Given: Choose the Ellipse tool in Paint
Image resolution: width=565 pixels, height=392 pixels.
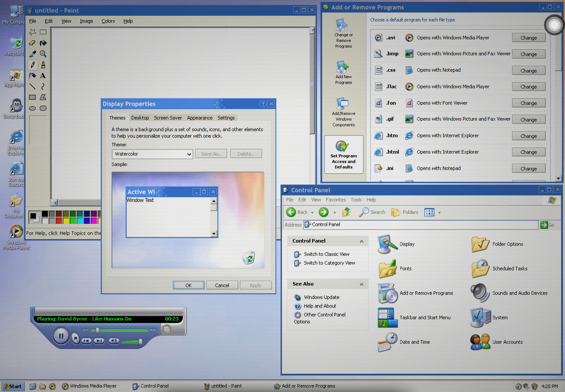Looking at the screenshot, I should click(32, 108).
